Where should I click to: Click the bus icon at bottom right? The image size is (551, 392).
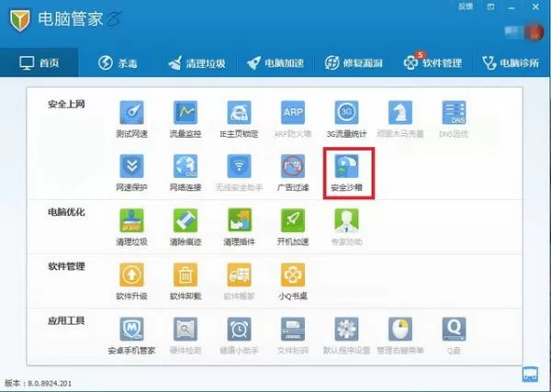(x=530, y=374)
